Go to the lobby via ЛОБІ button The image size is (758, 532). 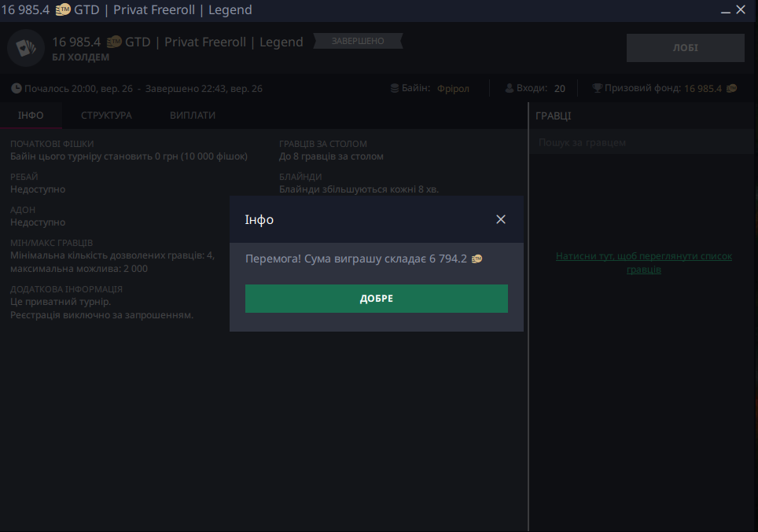(685, 47)
